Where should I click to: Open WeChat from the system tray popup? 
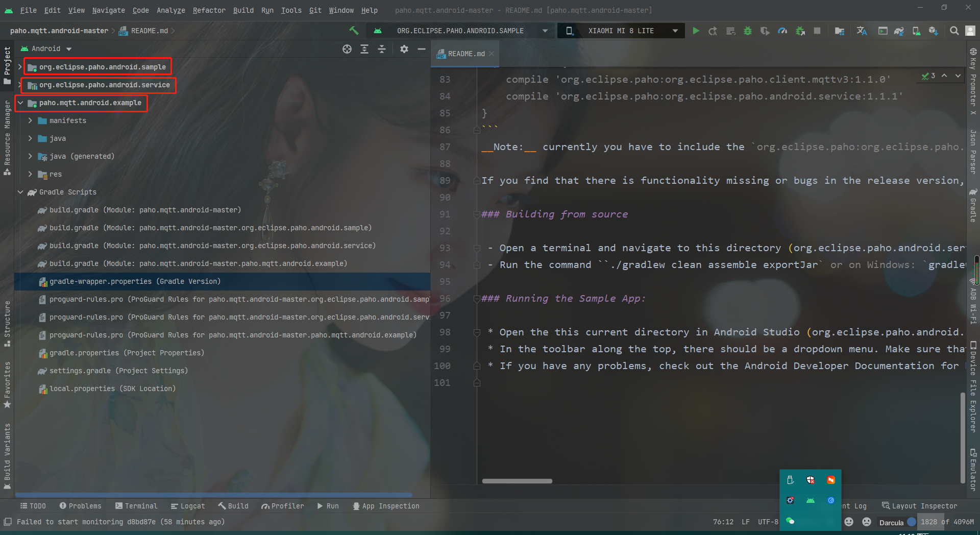pos(790,521)
